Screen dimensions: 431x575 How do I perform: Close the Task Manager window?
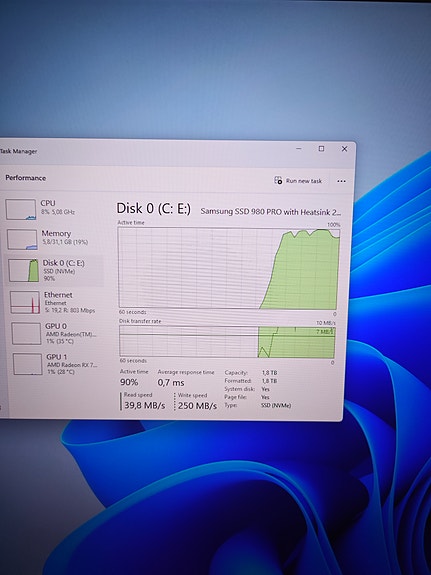click(x=344, y=149)
